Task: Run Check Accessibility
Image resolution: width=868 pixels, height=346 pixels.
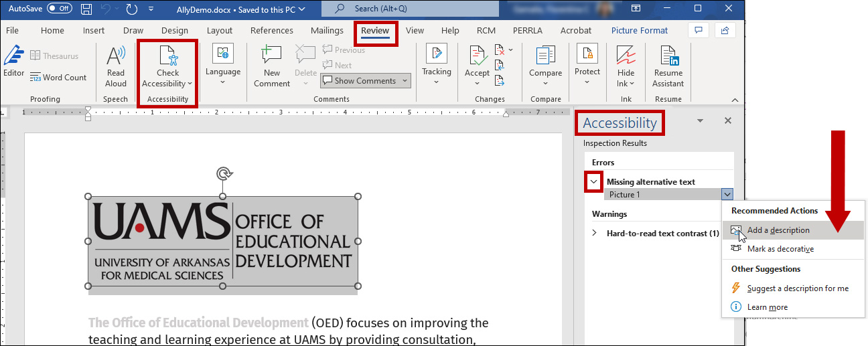Action: (167, 67)
